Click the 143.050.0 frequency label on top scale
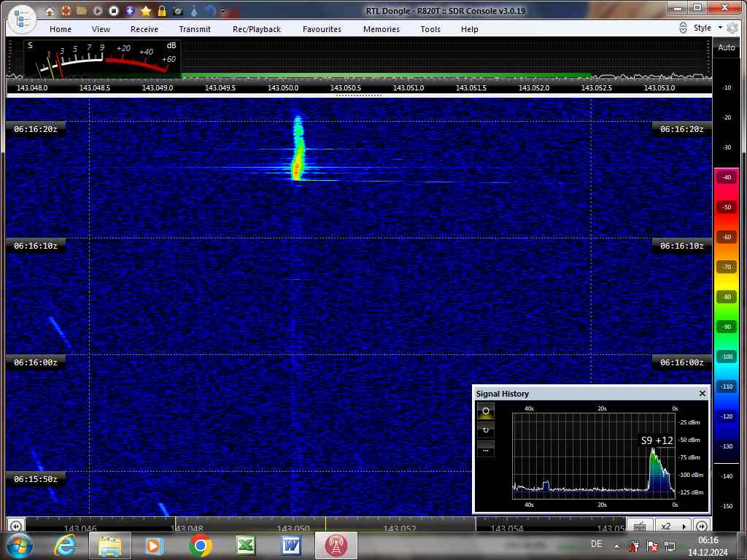The width and height of the screenshot is (747, 560). (x=283, y=87)
